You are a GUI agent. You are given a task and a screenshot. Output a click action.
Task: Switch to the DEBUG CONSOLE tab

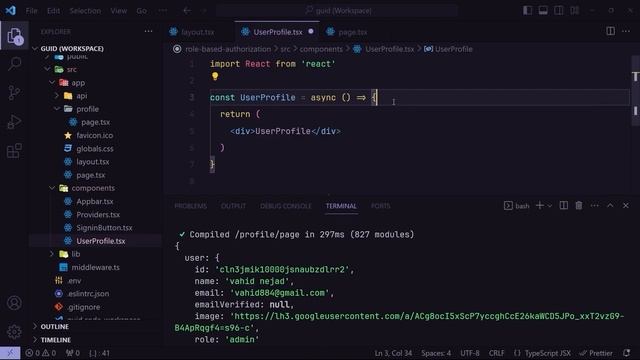(286, 206)
